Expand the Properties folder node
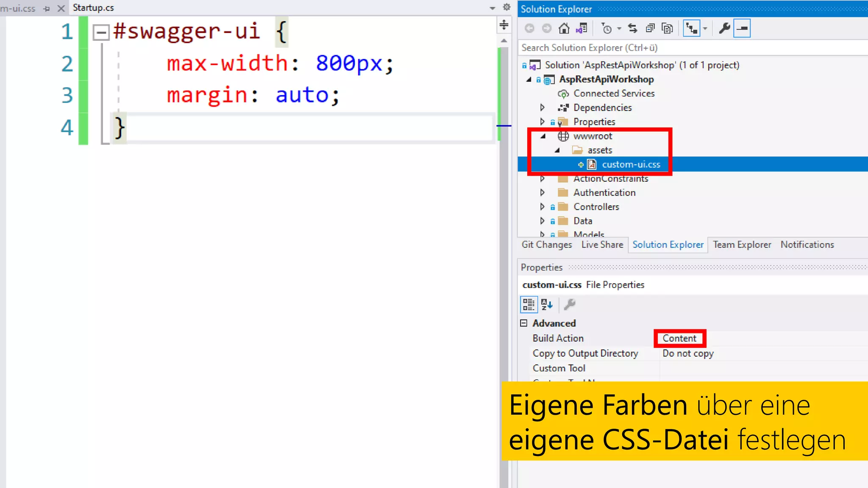The image size is (868, 488). click(542, 122)
